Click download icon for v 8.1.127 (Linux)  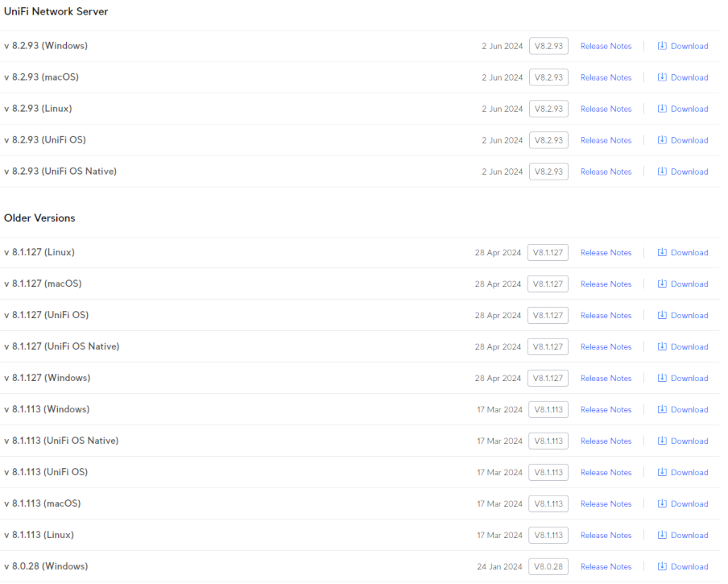point(662,252)
